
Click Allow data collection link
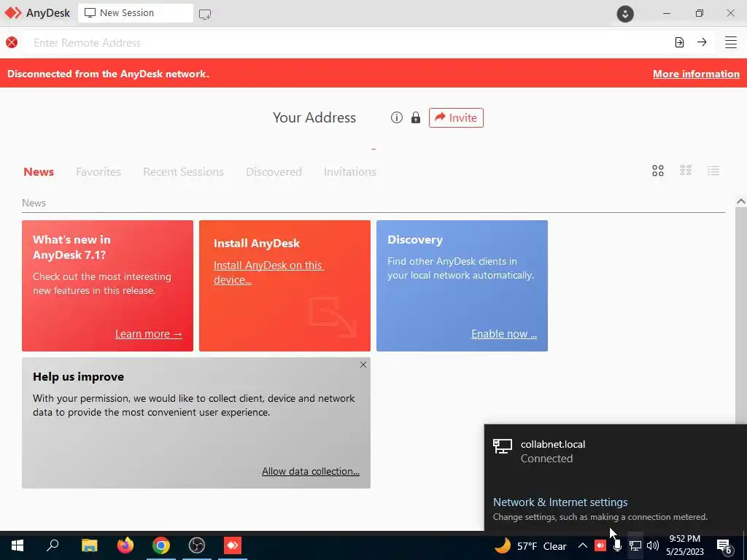(311, 471)
